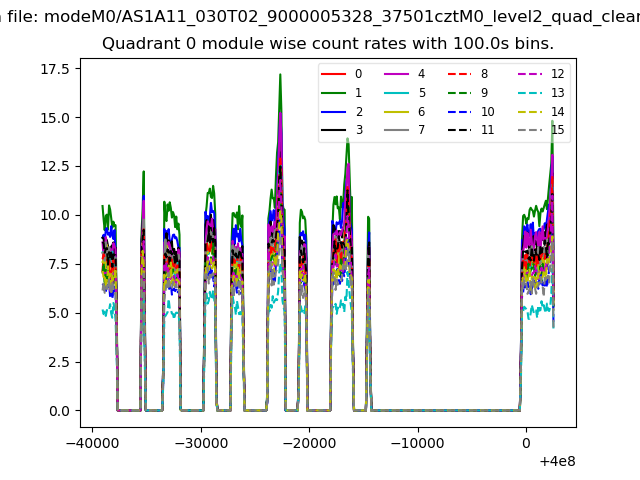This screenshot has height=480, width=640.
Task: Click x-axis tick label −10000
Action: click(418, 443)
